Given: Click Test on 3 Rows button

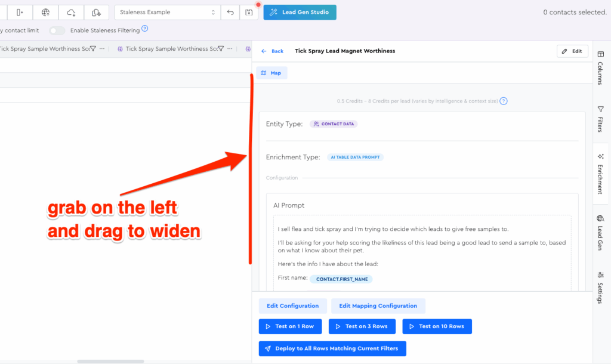Looking at the screenshot, I should [362, 326].
